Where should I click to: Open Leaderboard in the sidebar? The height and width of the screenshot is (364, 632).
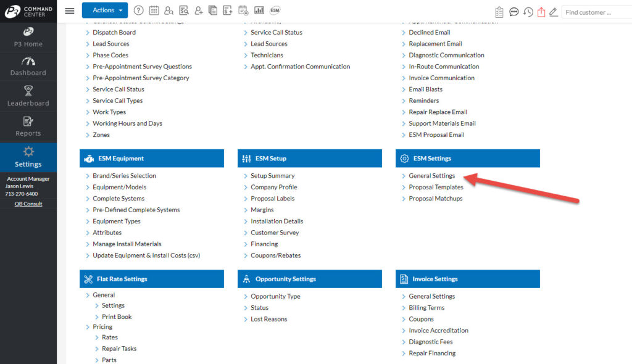coord(28,97)
